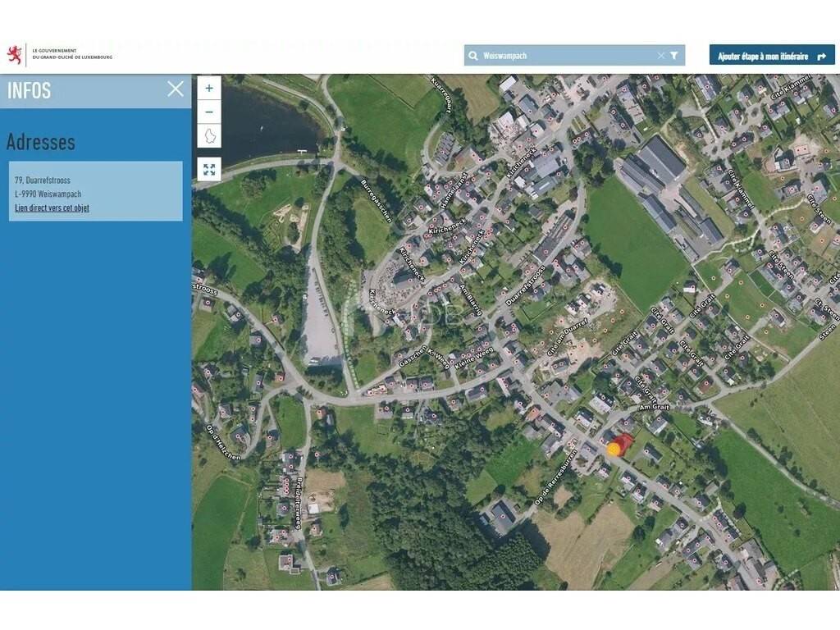This screenshot has width=840, height=630.
Task: Select the red highlighted building
Action: 624,442
